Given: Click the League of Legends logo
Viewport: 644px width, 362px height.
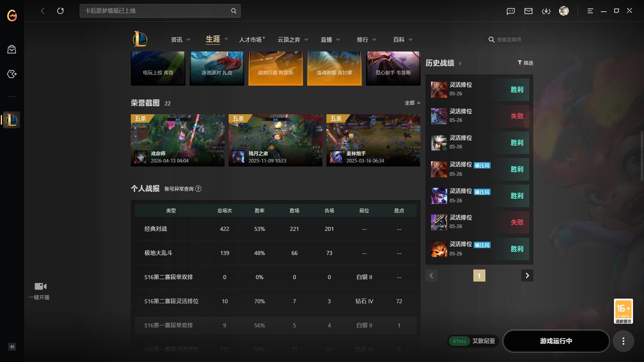Looking at the screenshot, I should (x=140, y=39).
